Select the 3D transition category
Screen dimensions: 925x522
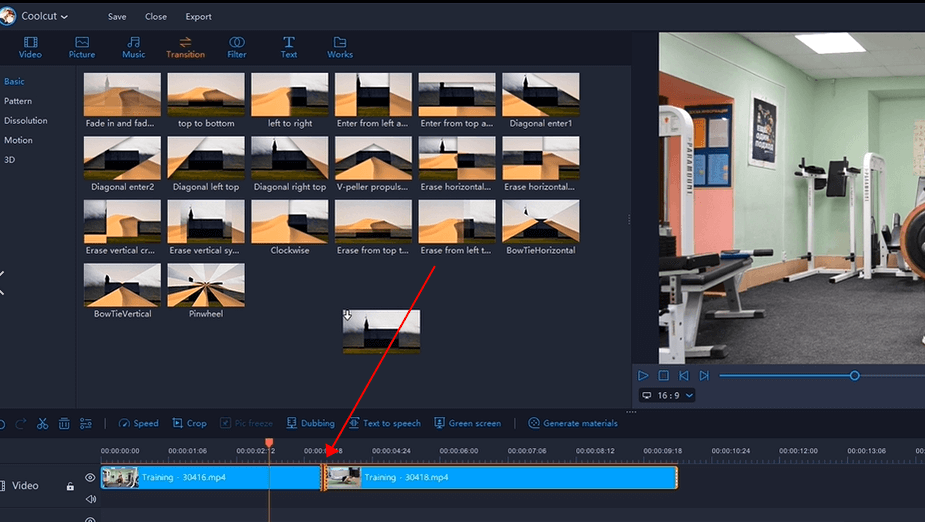9,159
